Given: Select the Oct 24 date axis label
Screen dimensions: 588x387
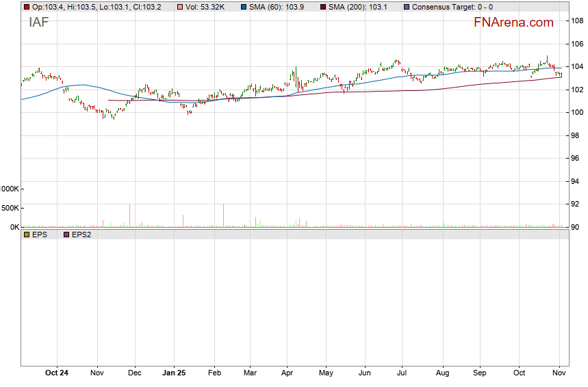Looking at the screenshot, I should pos(57,373).
